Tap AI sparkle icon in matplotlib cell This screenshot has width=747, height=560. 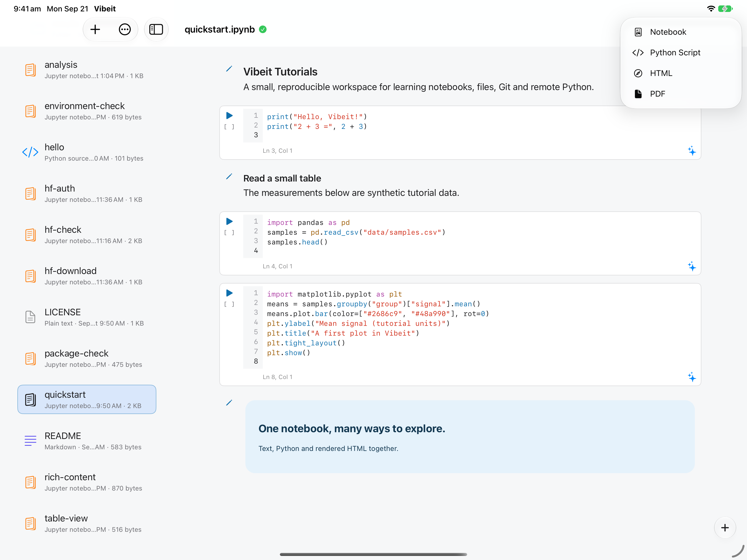[x=692, y=377]
